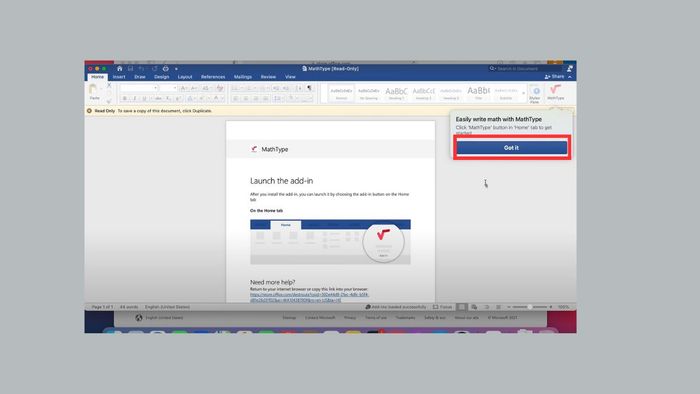The image size is (700, 394).
Task: Click the Decrease Indent icon
Action: [x=276, y=88]
